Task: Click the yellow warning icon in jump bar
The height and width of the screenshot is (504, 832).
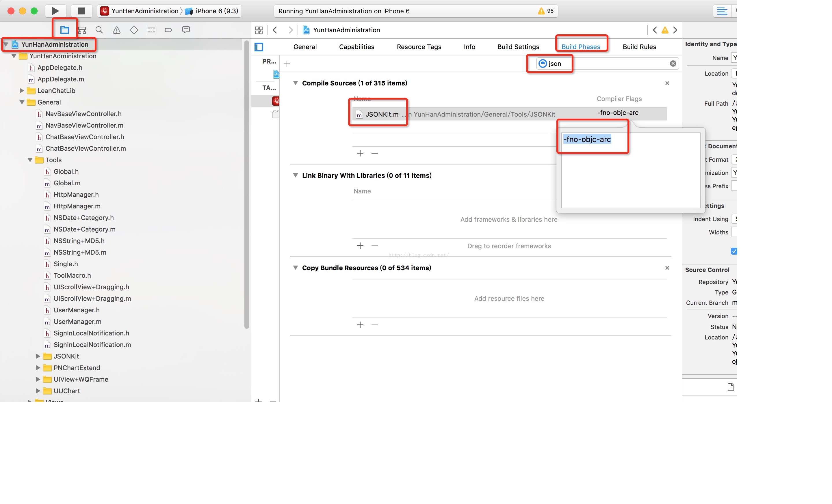Action: pos(665,30)
